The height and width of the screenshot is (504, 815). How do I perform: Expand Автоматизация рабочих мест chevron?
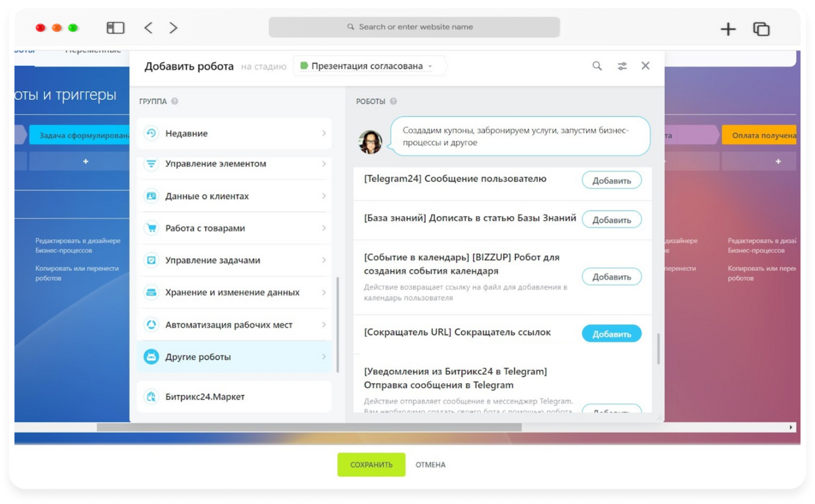click(x=324, y=325)
